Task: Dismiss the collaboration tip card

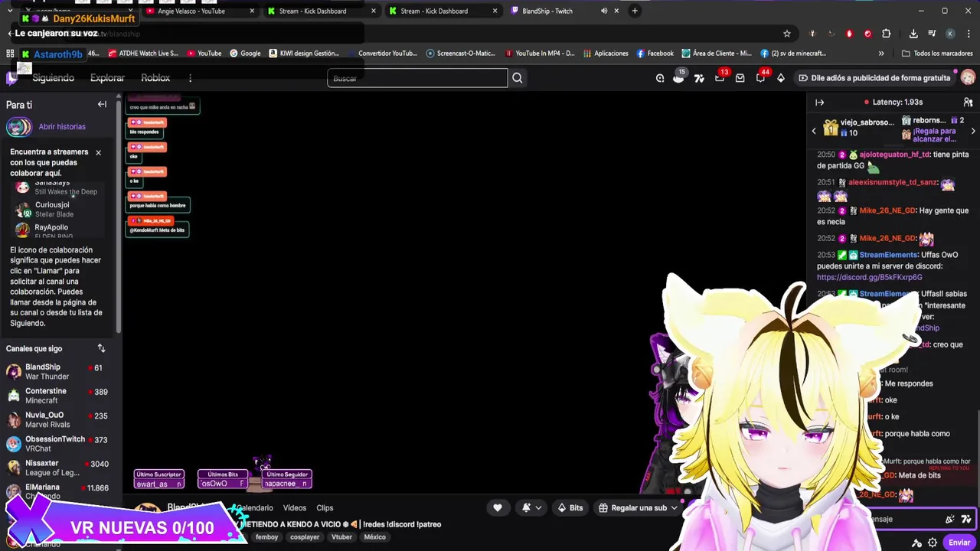Action: point(98,152)
